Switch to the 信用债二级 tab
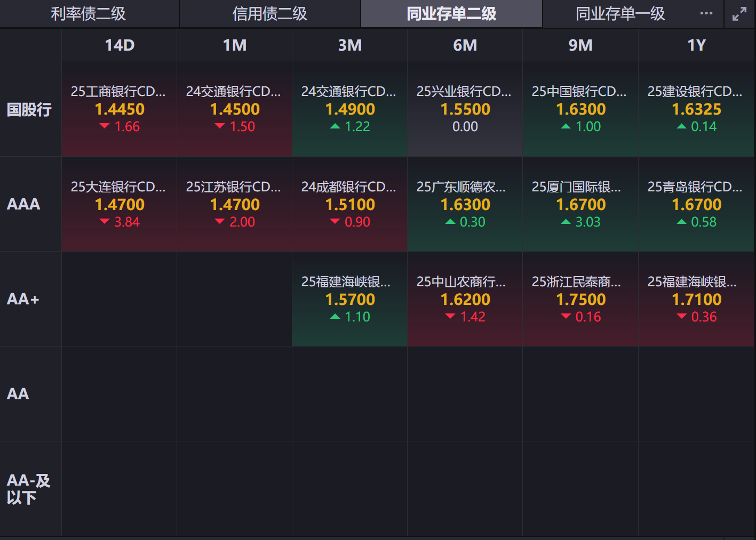Screen dimensions: 756x540 [270, 14]
